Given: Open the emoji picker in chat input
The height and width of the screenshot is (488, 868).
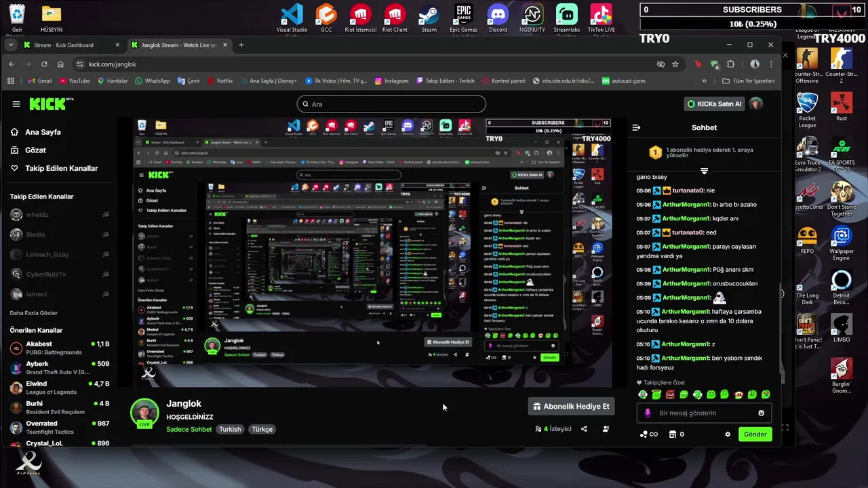Looking at the screenshot, I should click(761, 413).
